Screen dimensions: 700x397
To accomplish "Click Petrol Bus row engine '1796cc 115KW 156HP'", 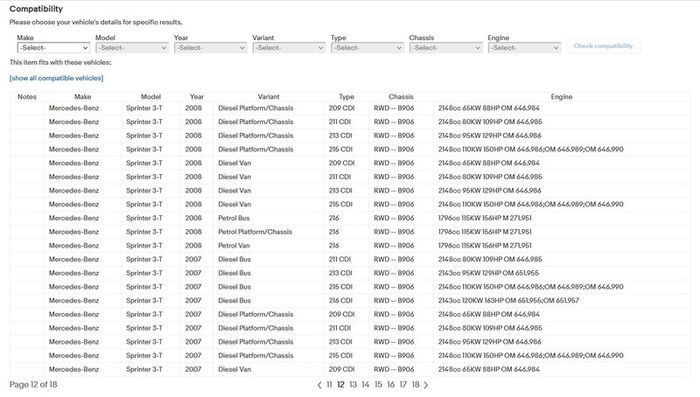I will coord(485,218).
